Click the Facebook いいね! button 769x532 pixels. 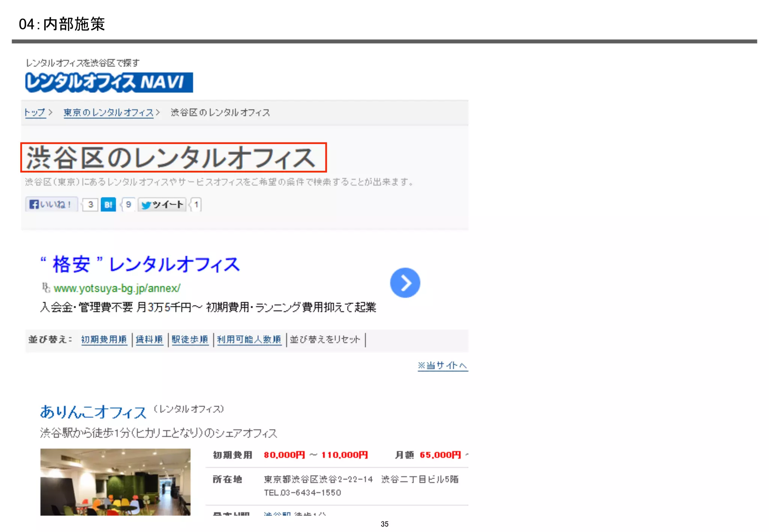pos(51,204)
